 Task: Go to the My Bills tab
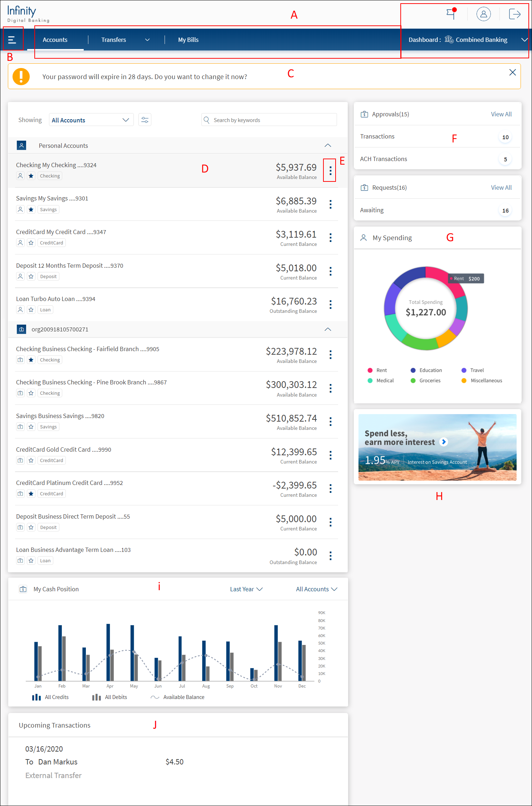pyautogui.click(x=188, y=40)
